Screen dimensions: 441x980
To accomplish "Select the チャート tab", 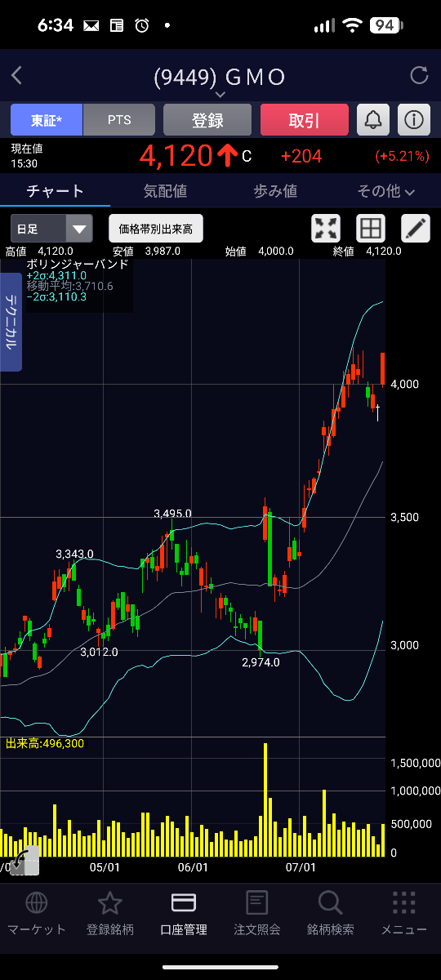I will pyautogui.click(x=55, y=191).
